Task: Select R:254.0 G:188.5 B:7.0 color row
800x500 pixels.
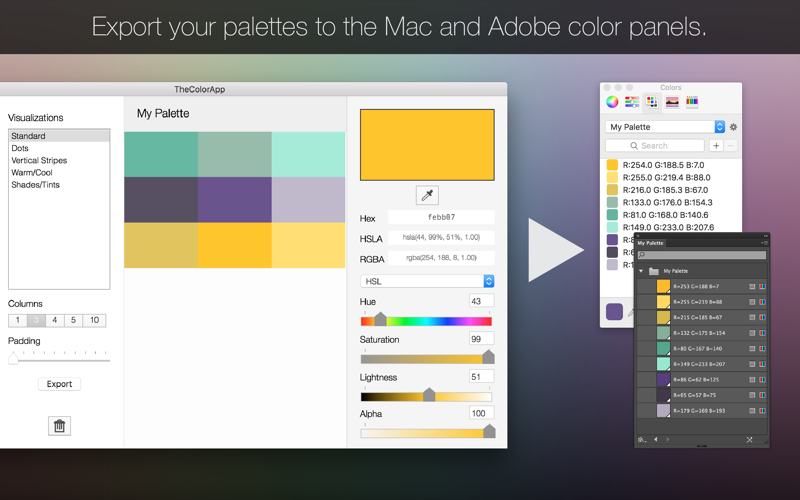Action: (x=670, y=165)
